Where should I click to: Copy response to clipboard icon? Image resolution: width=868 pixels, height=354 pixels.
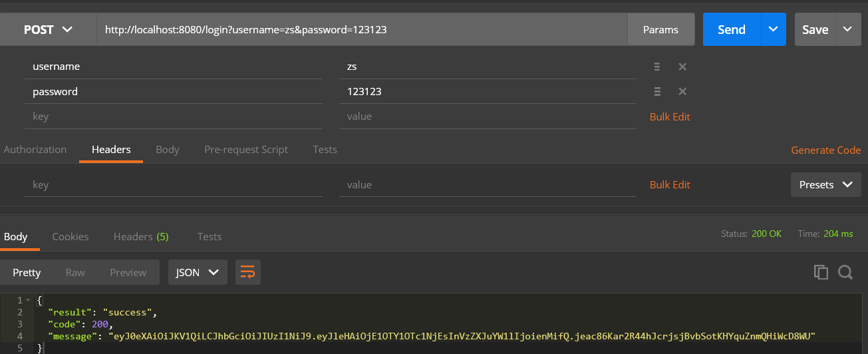[x=821, y=272]
